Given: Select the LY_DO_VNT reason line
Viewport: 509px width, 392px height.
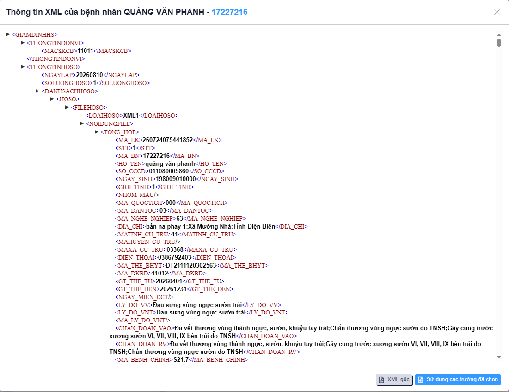Looking at the screenshot, I should (x=201, y=312).
